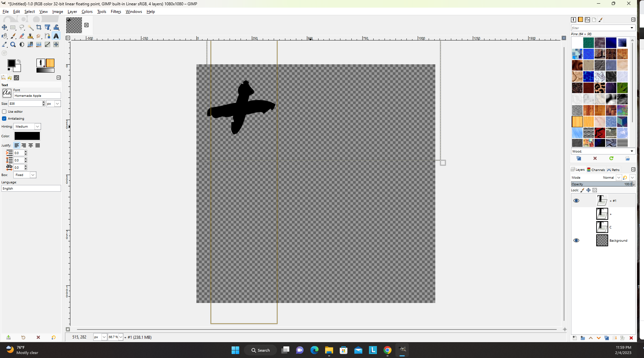
Task: Select the Fuzzy Select magic wand tool
Action: [30, 27]
